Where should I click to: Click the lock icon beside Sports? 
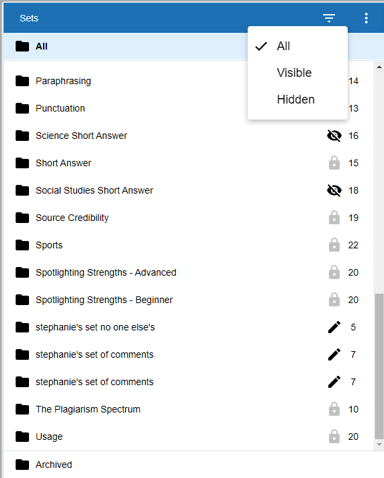(x=334, y=245)
